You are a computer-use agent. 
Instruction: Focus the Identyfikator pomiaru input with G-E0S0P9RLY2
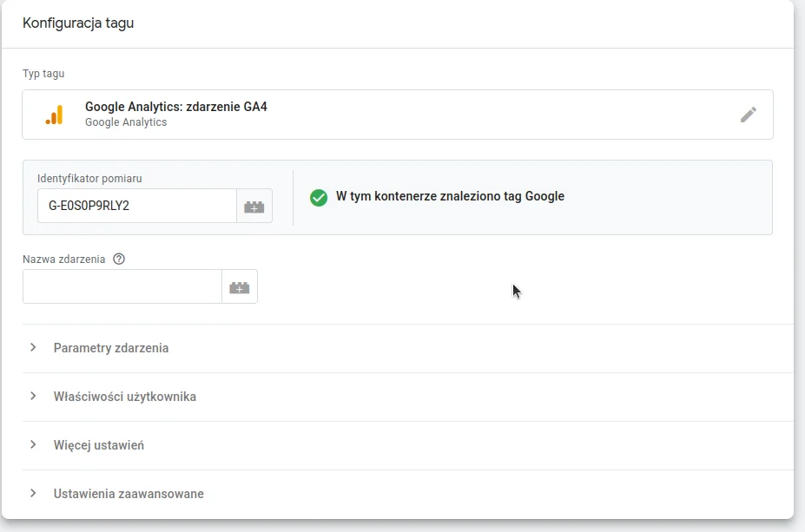[x=137, y=206]
